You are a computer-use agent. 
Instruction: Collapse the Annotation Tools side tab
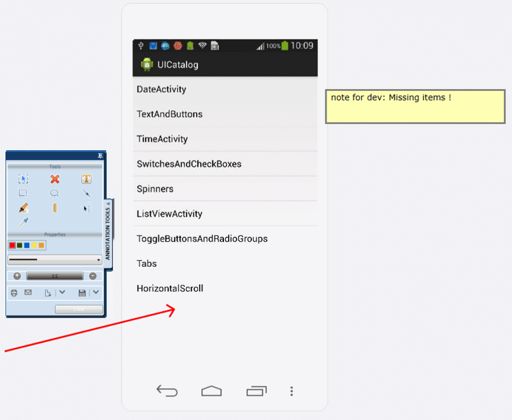[109, 204]
